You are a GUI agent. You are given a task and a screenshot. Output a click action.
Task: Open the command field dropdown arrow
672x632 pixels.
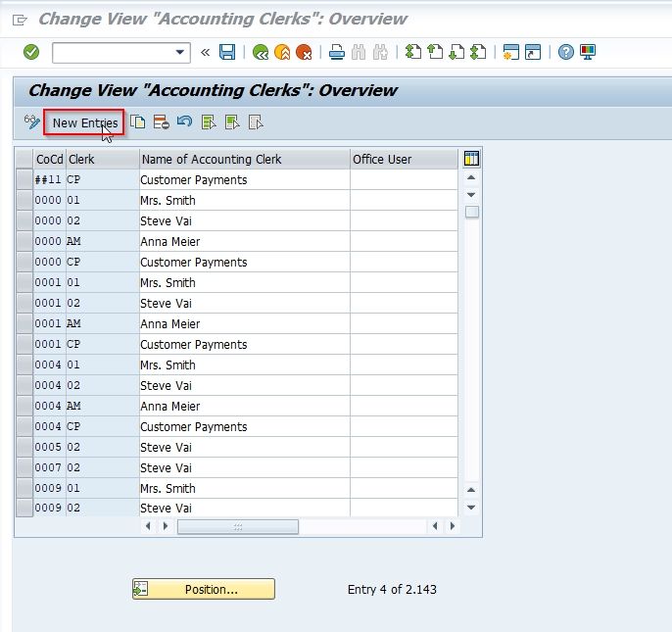180,53
